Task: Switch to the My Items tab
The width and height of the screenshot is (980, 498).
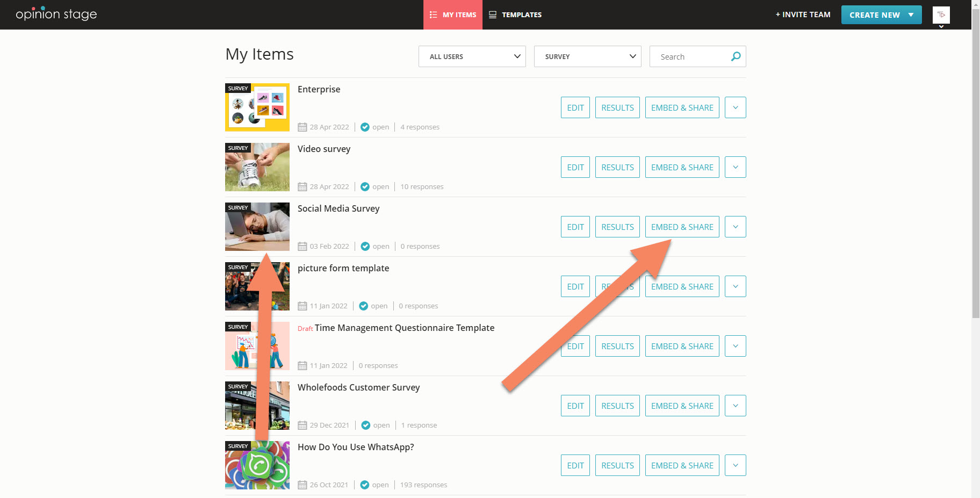Action: point(453,15)
